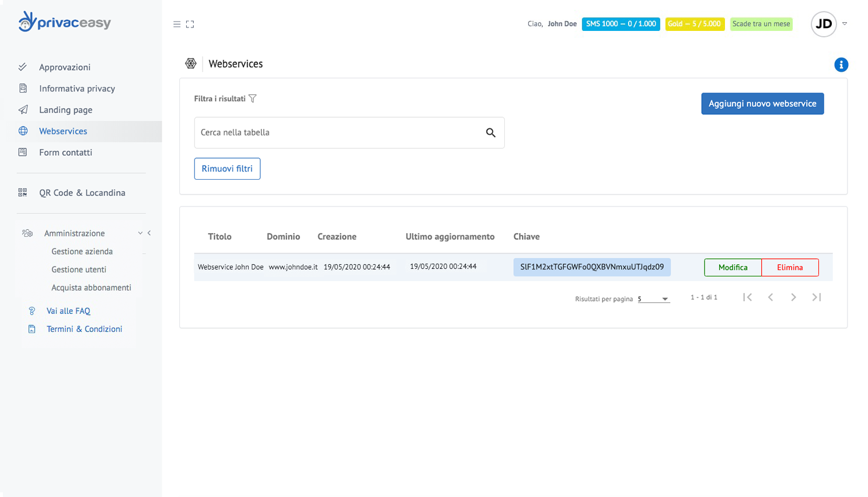
Task: Go to the previous page arrow
Action: coord(771,297)
